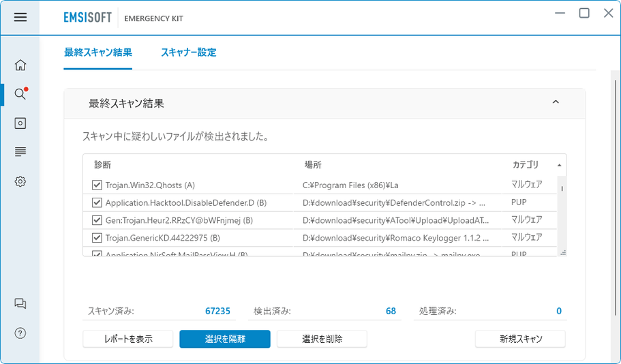Switch to 最終スキャン結果 tab
This screenshot has height=364, width=621.
(x=98, y=52)
